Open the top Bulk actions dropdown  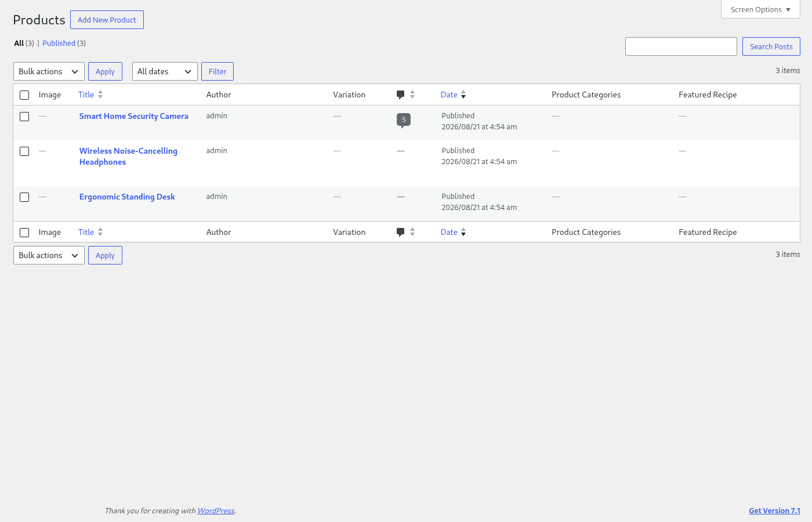49,71
